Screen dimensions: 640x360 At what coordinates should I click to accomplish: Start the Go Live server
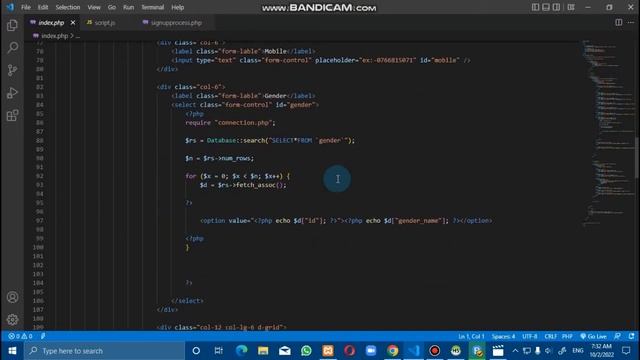click(x=593, y=336)
